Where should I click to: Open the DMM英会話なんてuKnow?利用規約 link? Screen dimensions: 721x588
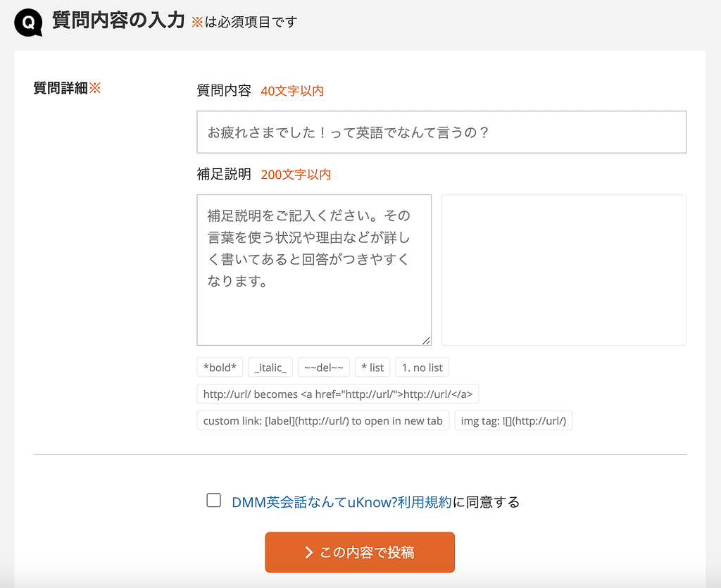[x=341, y=502]
